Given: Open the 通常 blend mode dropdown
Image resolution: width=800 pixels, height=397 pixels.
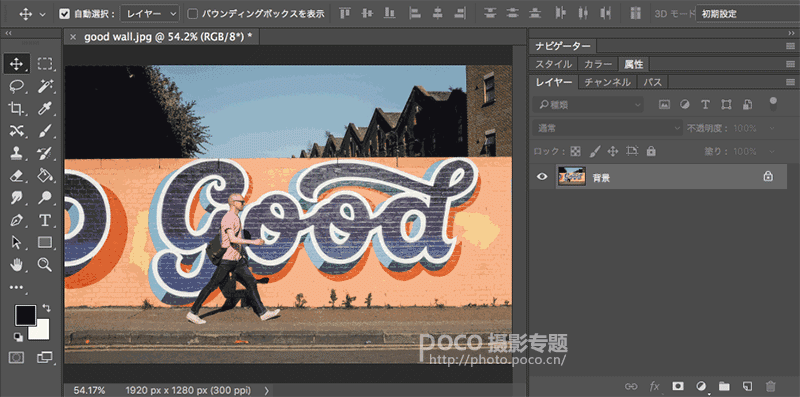Looking at the screenshot, I should click(607, 128).
